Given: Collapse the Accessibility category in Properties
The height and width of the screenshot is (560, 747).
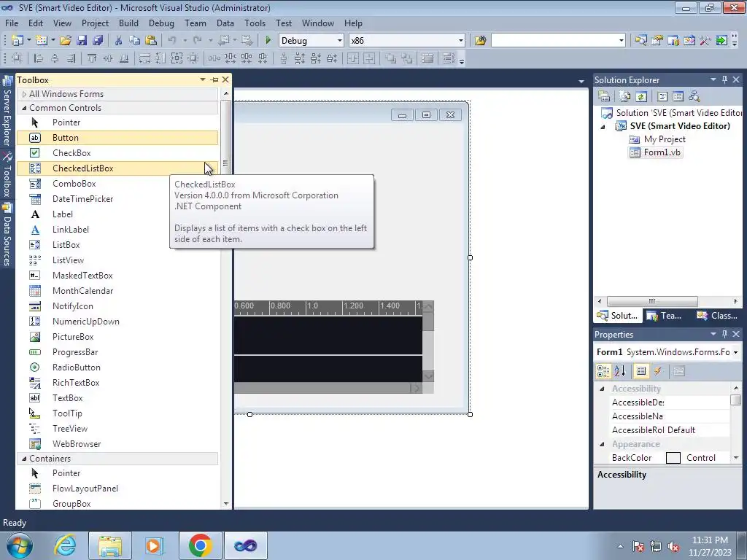Looking at the screenshot, I should pyautogui.click(x=602, y=389).
